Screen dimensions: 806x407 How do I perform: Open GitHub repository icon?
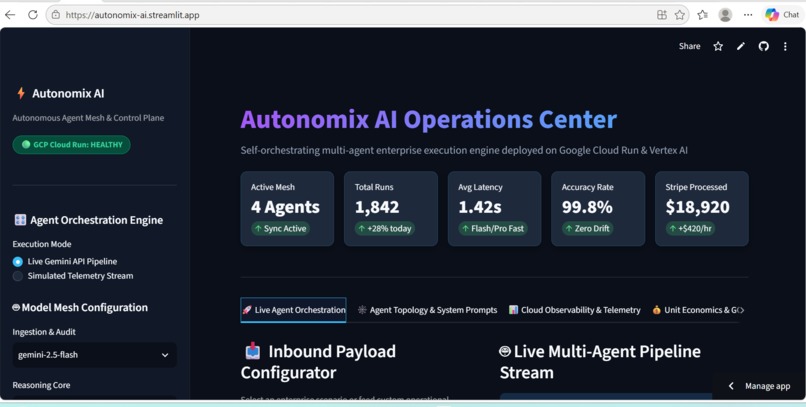click(x=764, y=46)
